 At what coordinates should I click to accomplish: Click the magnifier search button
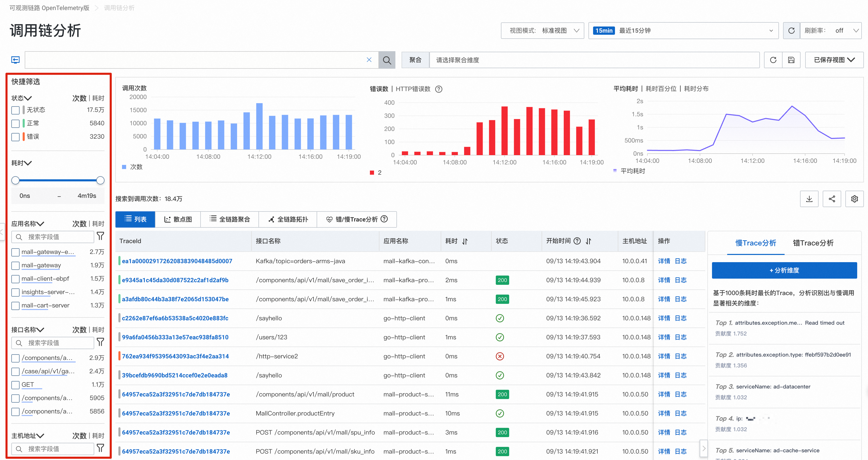[386, 60]
